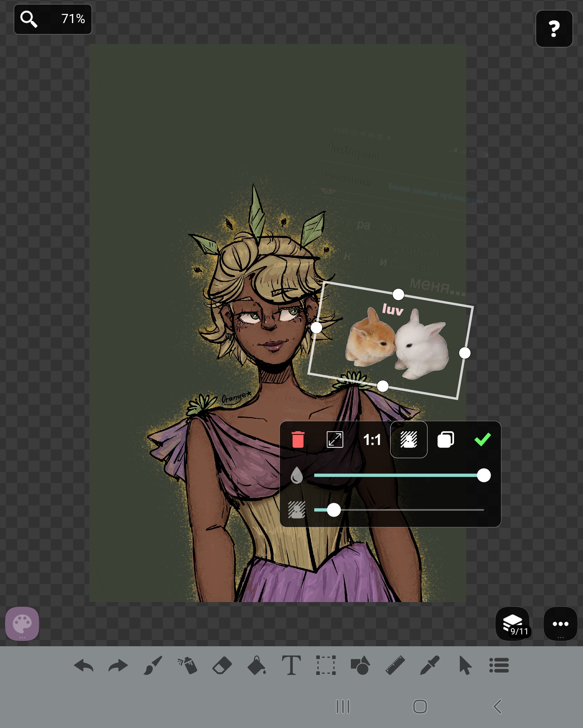Select the Text tool
This screenshot has width=583, height=728.
[291, 665]
